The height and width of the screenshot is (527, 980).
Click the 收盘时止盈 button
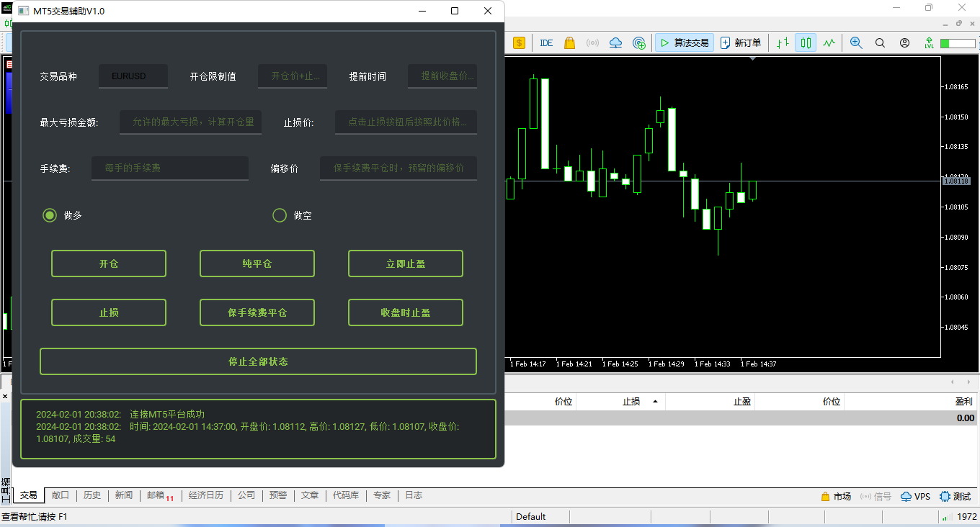click(x=406, y=312)
